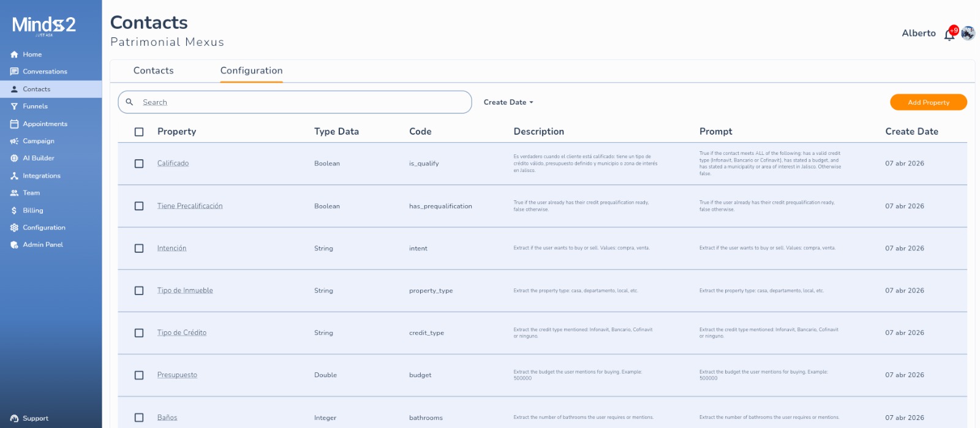Open the user avatar menu
Image resolution: width=980 pixels, height=428 pixels.
pos(968,33)
